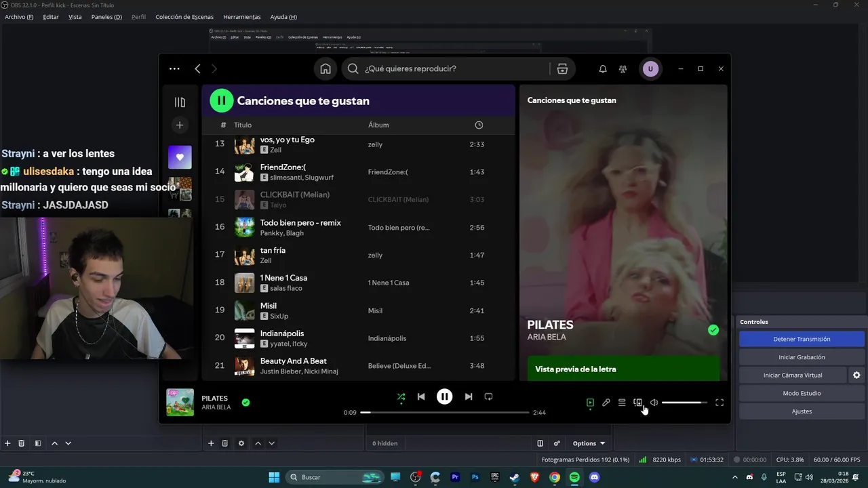Pause with the big green playlist button

(221, 100)
